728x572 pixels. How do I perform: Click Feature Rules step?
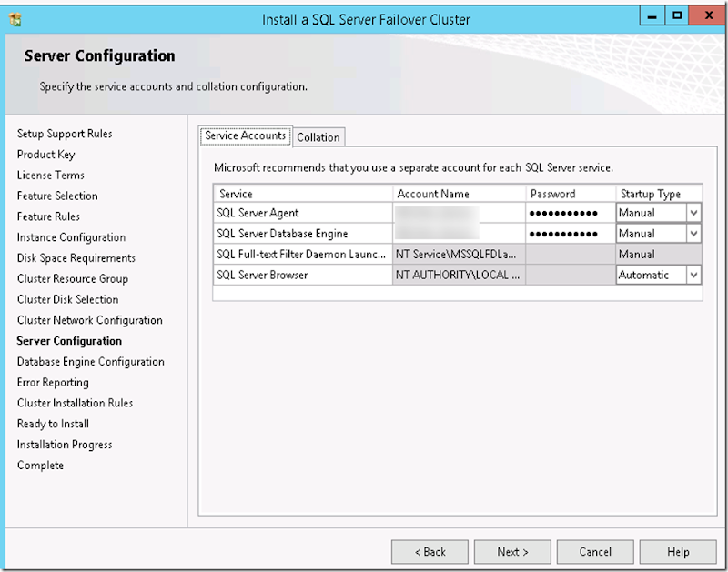[x=48, y=216]
